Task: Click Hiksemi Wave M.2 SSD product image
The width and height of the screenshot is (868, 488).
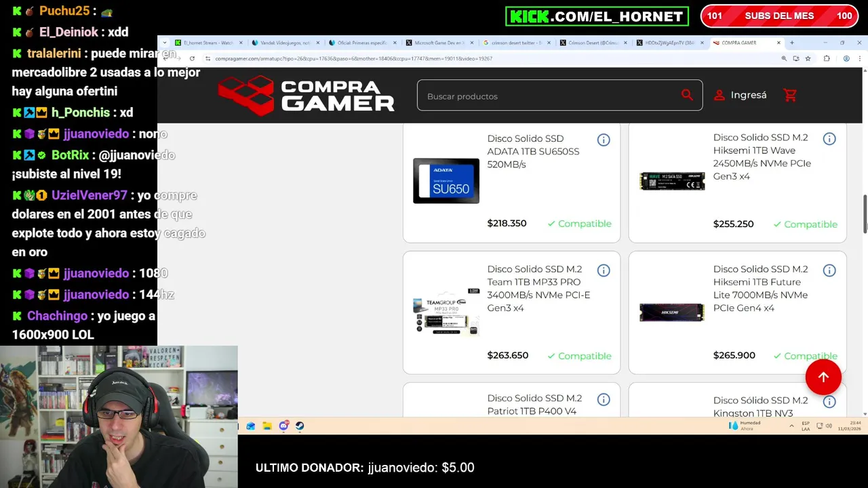Action: tap(672, 181)
